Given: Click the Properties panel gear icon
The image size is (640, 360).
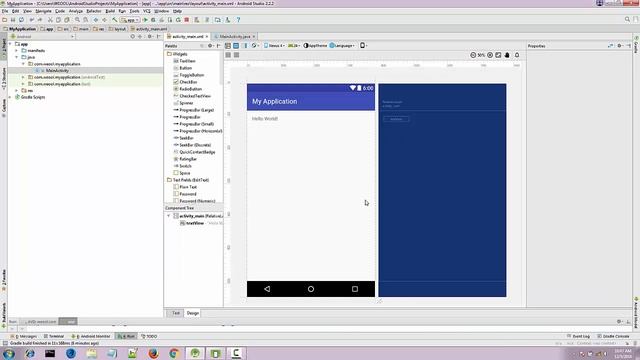Looking at the screenshot, I should click(620, 46).
